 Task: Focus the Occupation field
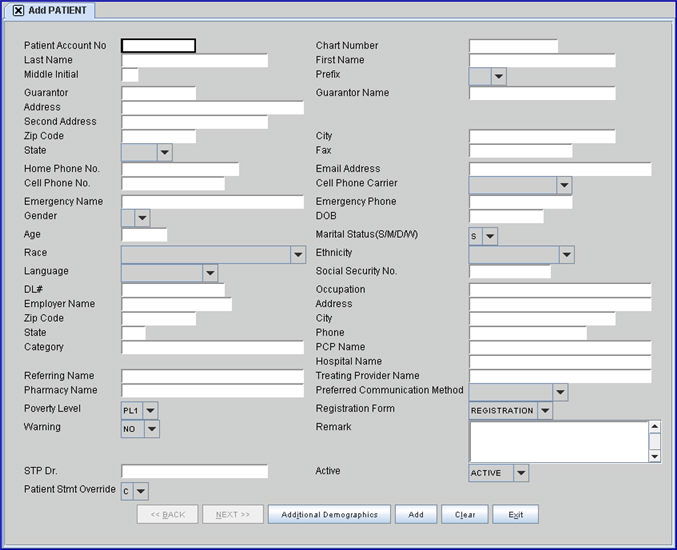coord(560,290)
